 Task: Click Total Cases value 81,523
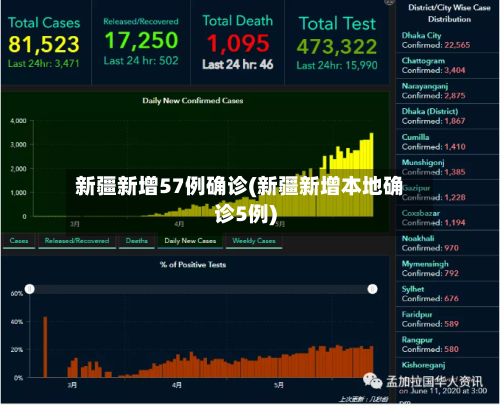[44, 44]
